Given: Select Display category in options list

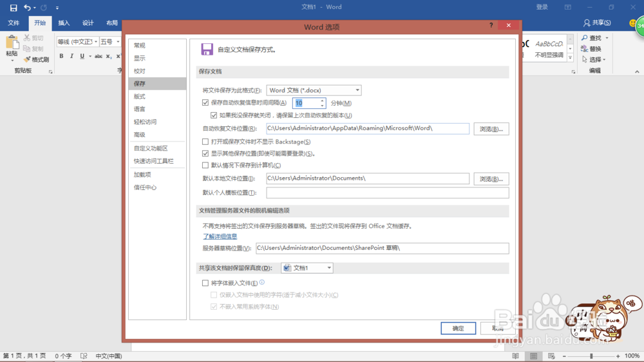Looking at the screenshot, I should [157, 58].
